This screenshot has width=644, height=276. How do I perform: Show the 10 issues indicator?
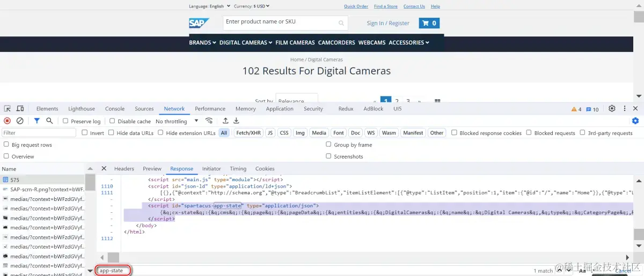592,109
